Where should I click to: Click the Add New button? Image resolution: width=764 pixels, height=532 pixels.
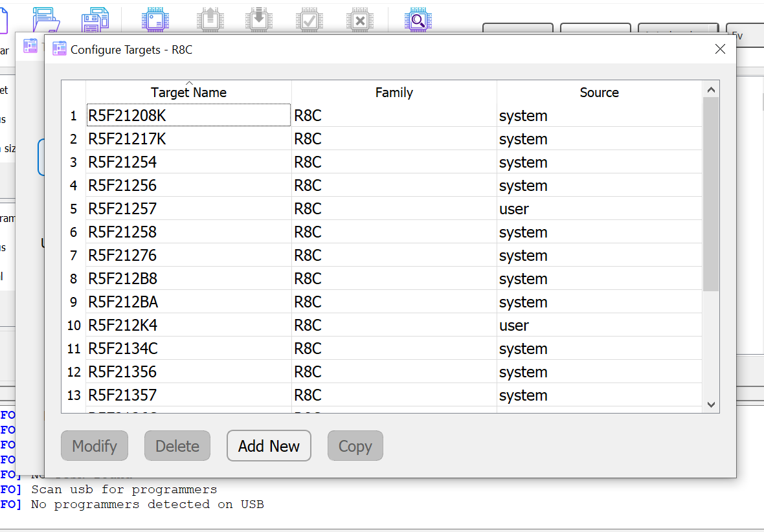pos(269,445)
